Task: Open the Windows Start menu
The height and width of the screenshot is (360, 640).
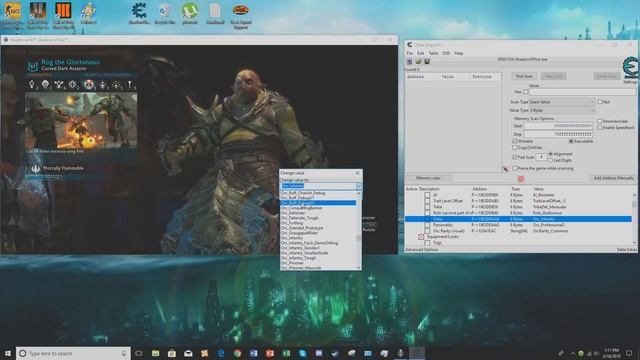Action: point(7,353)
